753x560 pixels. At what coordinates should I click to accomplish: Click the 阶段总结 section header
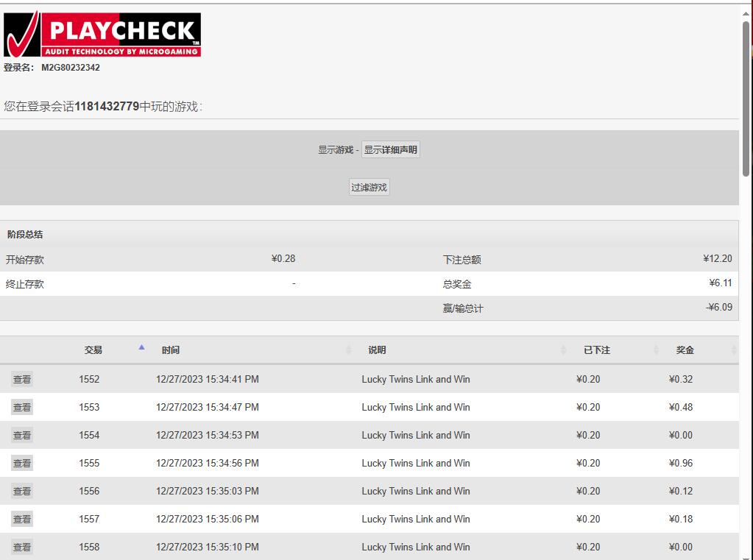25,235
